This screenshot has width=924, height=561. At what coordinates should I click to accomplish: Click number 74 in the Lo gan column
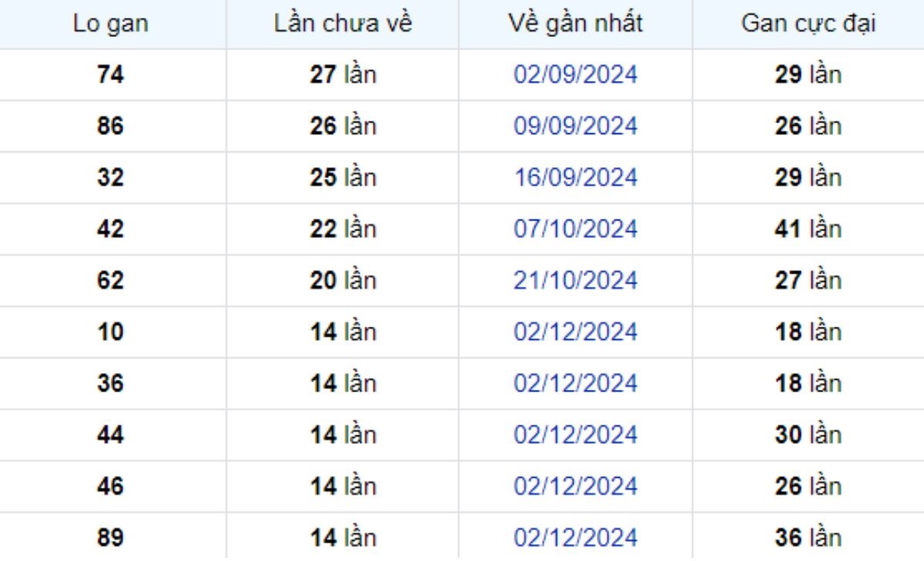111,75
